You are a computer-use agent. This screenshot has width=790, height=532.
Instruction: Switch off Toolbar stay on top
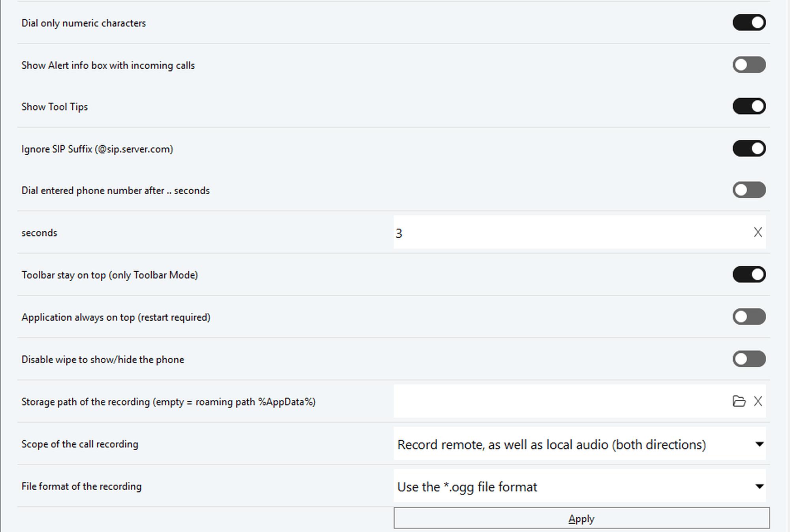pos(749,274)
